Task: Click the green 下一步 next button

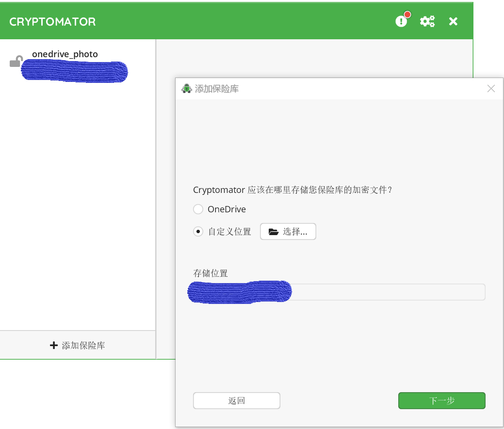Action: click(442, 400)
